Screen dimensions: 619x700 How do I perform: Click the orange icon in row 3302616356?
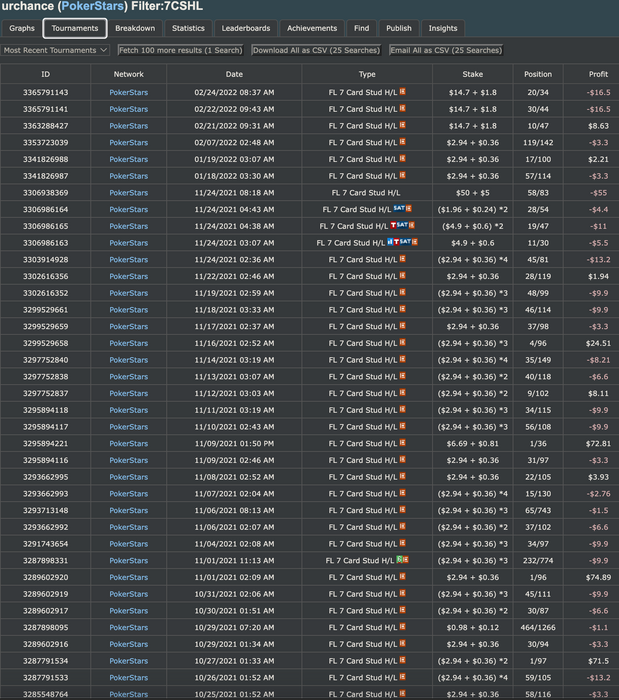[403, 275]
